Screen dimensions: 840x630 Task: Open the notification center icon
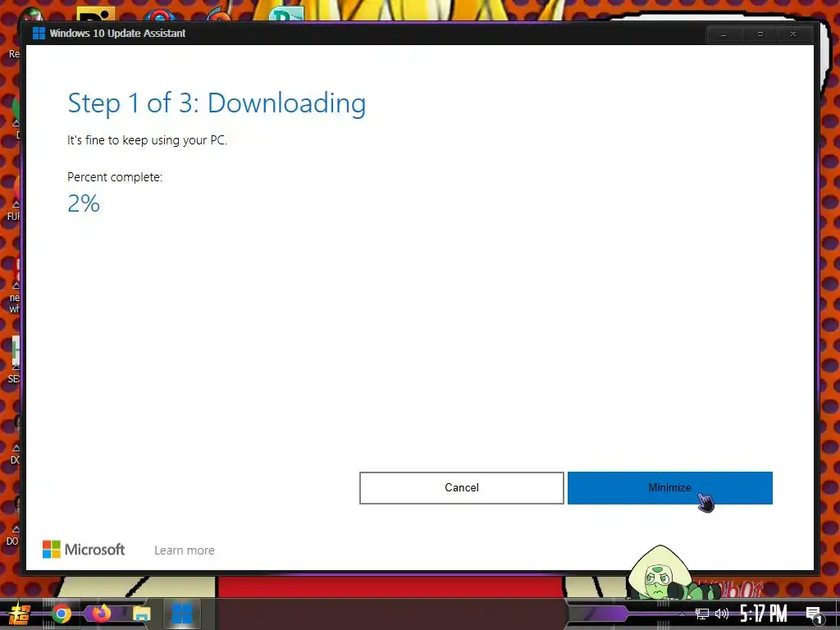(815, 614)
